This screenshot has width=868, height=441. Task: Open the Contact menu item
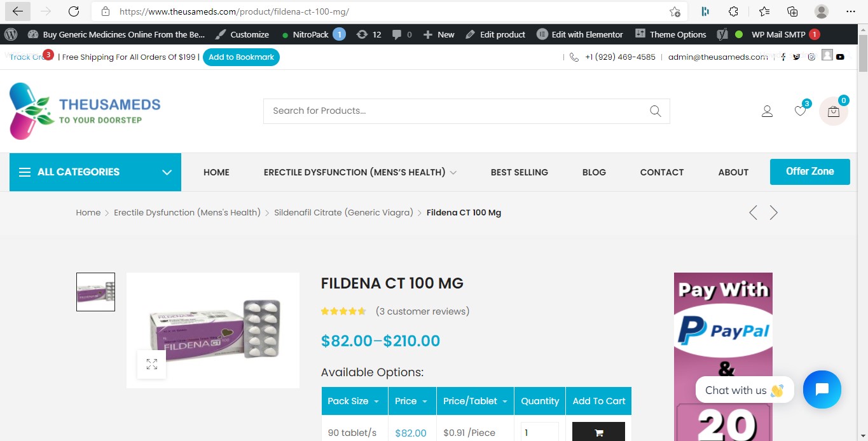662,172
